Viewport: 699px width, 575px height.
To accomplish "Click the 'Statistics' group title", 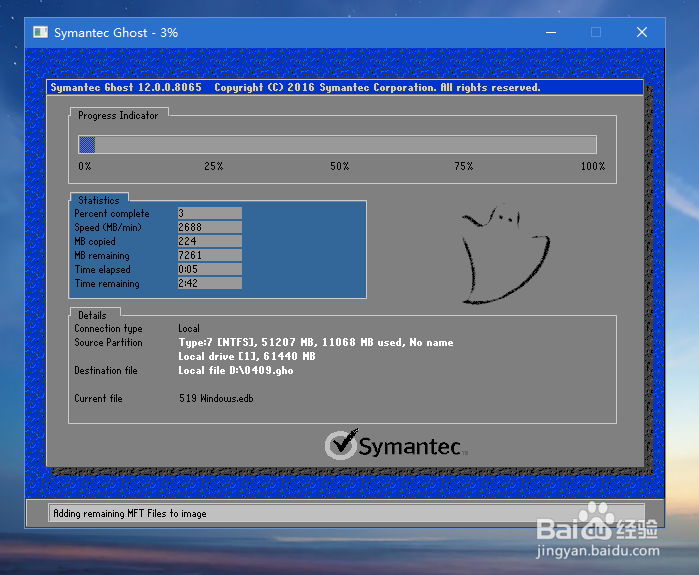I will [99, 200].
